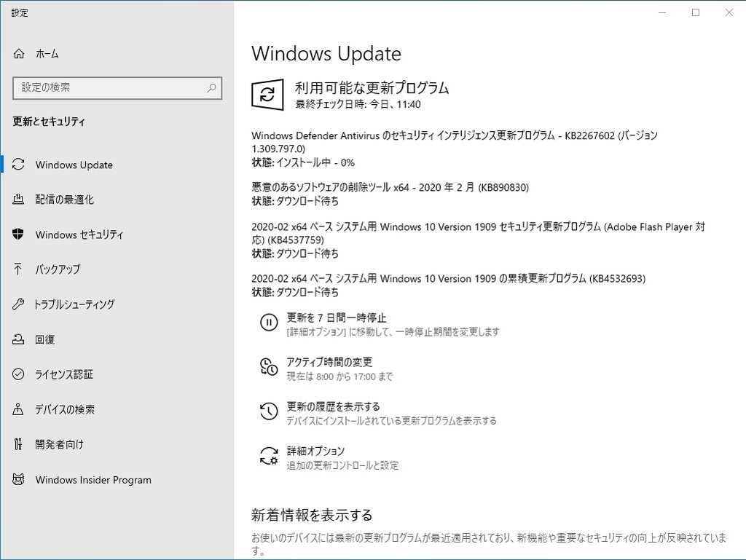Screen dimensions: 746x560
Task: Click the トラブルシューティング wrench icon
Action: coord(18,304)
